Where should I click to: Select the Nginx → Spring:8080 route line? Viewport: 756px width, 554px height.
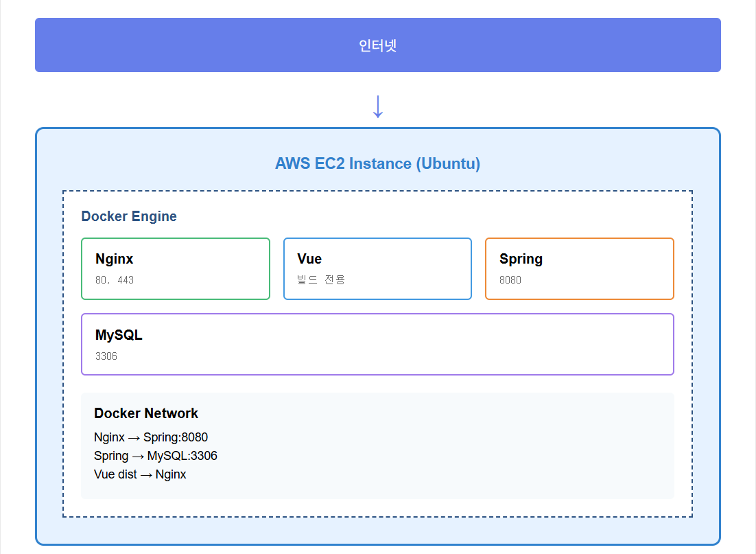click(151, 437)
